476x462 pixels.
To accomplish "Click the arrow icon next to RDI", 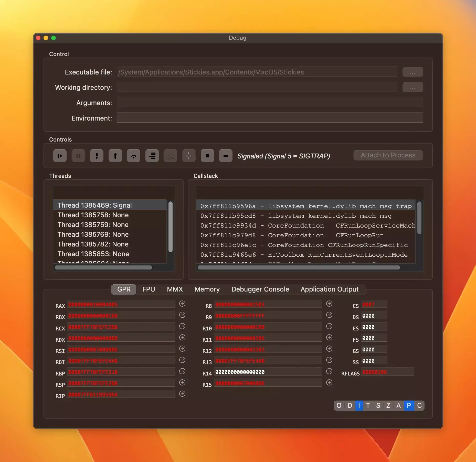I will 182,360.
